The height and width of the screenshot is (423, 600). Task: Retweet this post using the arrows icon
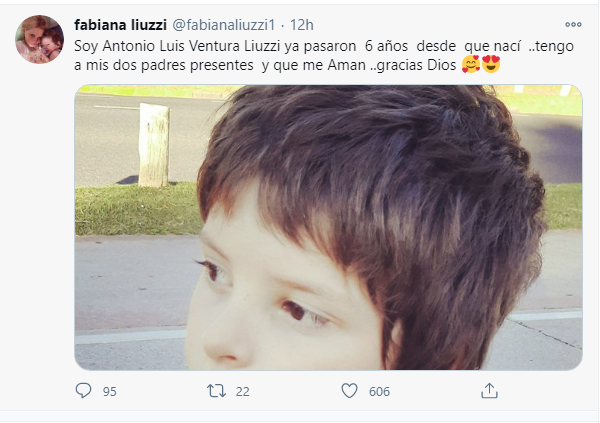(216, 391)
